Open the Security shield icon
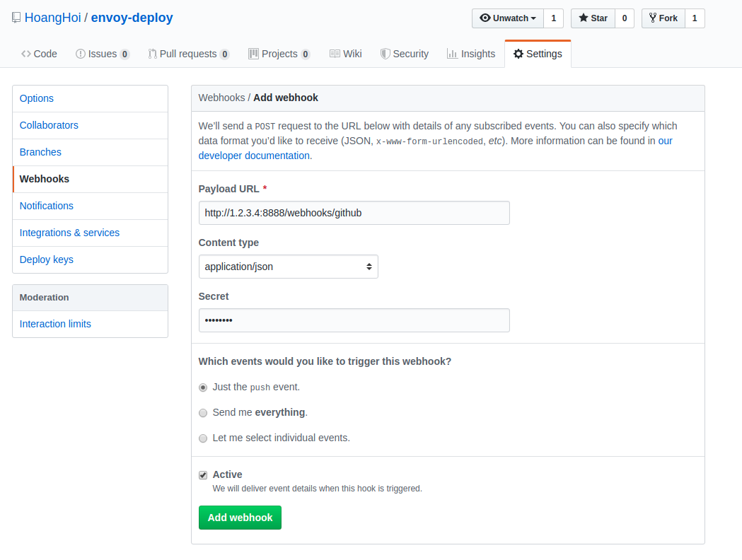Viewport: 742px width, 560px height. (x=385, y=54)
